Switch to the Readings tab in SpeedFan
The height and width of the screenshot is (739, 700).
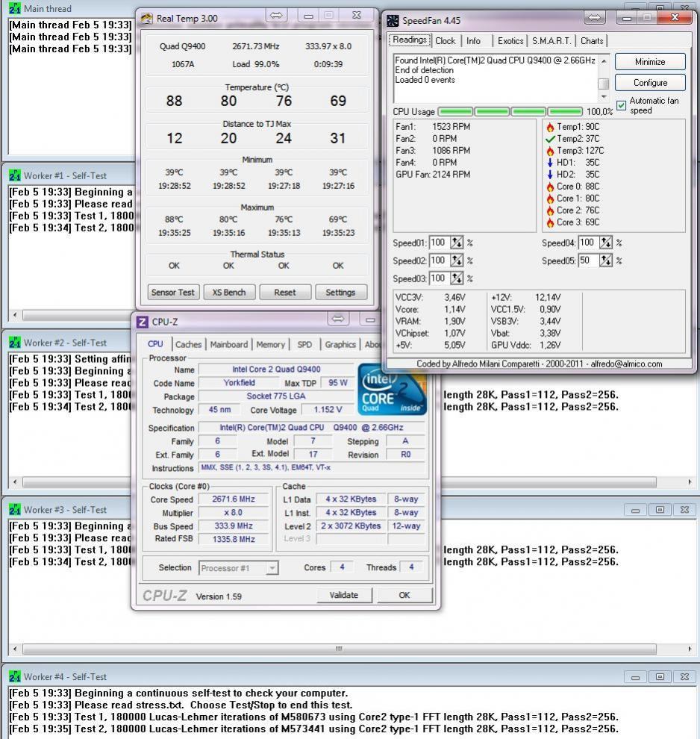[x=410, y=40]
